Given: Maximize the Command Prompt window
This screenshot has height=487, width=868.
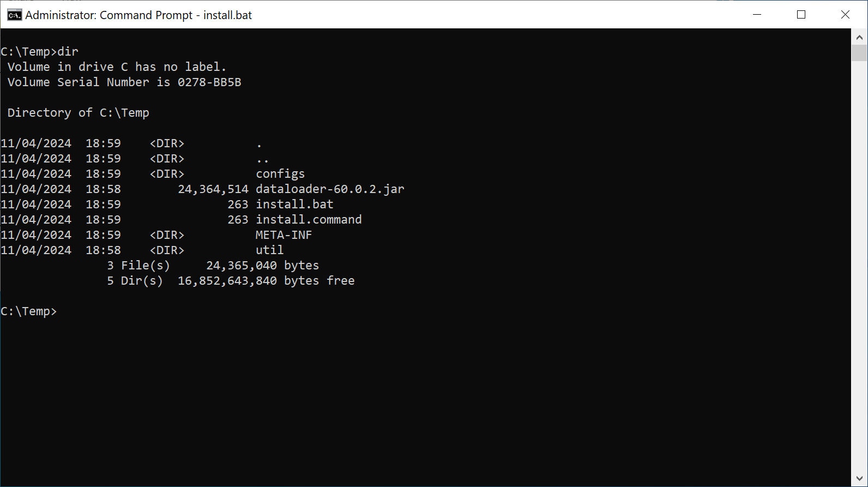Looking at the screenshot, I should point(801,15).
